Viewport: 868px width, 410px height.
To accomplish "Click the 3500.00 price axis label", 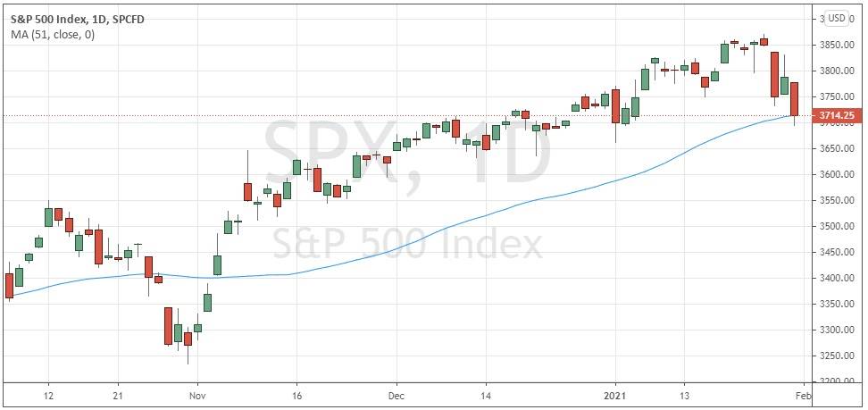I will pyautogui.click(x=838, y=227).
